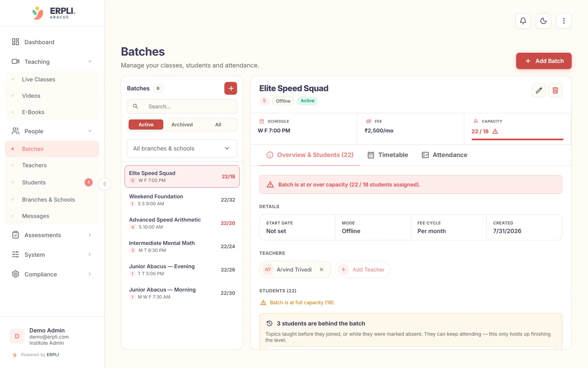
Task: Open the three-dot more options menu
Action: (x=564, y=21)
